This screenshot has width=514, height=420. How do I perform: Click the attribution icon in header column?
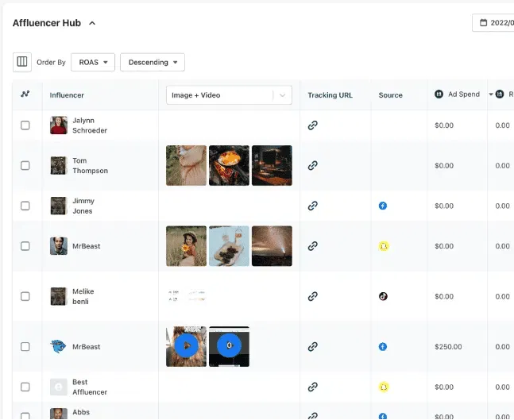(x=25, y=94)
